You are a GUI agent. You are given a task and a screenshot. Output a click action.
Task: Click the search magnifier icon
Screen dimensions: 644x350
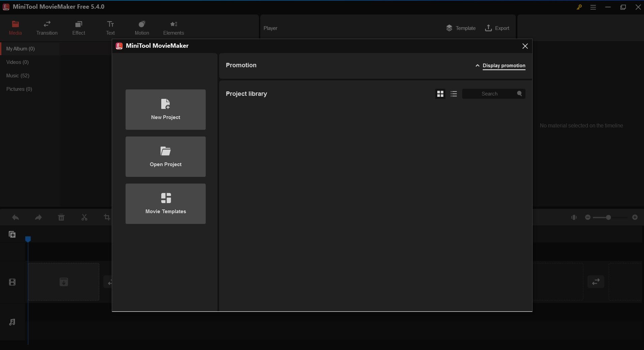click(x=519, y=94)
